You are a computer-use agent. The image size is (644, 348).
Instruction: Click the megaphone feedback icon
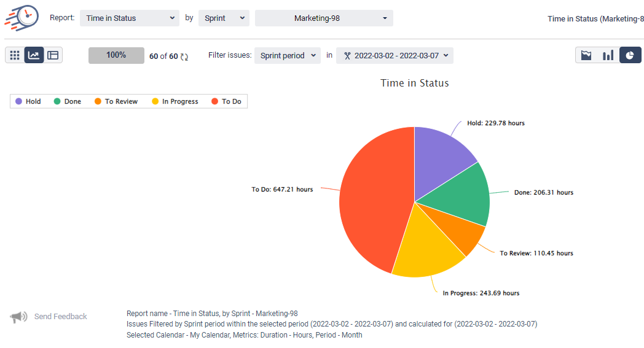tap(18, 317)
